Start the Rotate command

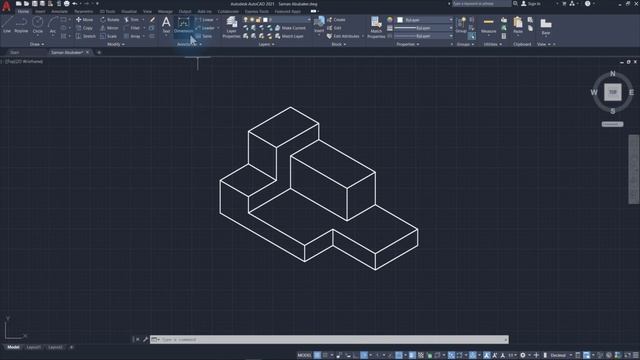coord(109,20)
